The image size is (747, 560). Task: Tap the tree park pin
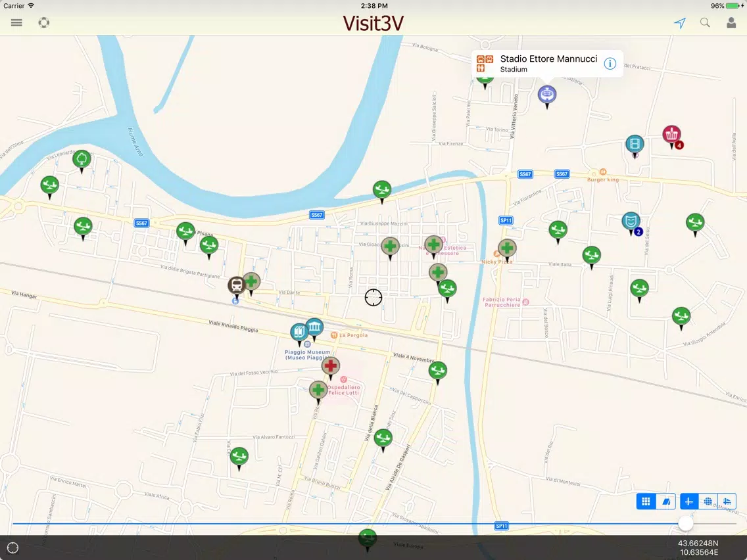pyautogui.click(x=82, y=161)
